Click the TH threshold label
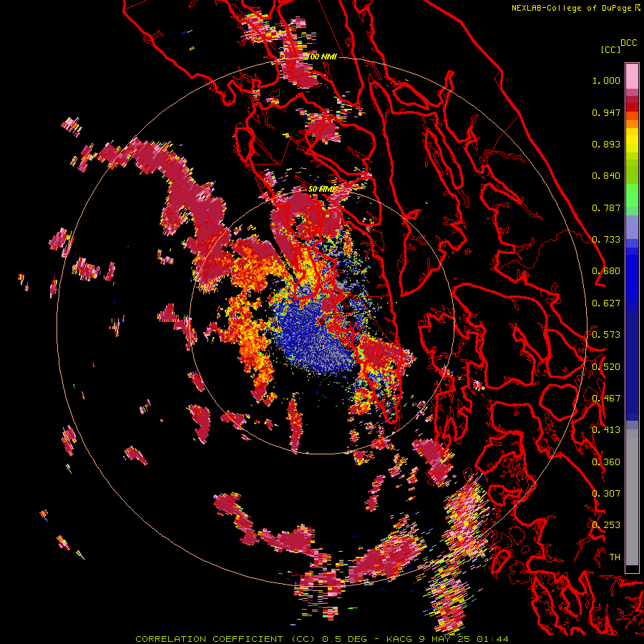The image size is (644, 644). (615, 557)
